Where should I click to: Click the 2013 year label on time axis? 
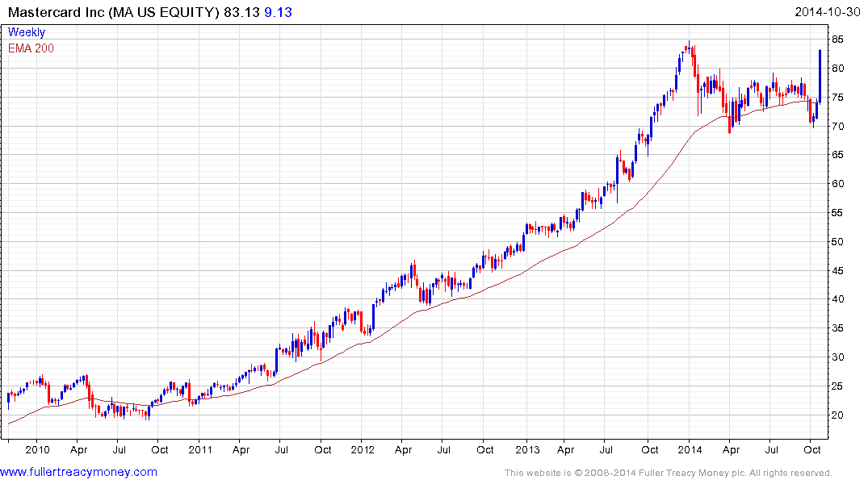tap(526, 449)
